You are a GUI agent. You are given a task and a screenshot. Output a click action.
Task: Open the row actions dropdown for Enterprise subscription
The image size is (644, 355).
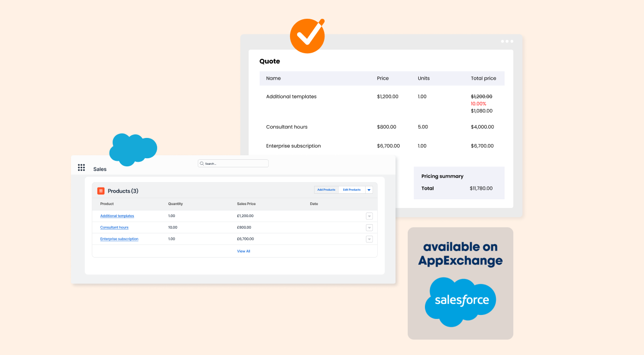[369, 239]
